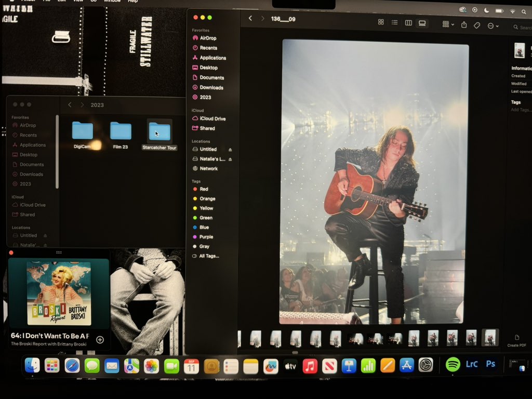Open Wi-Fi menu in the menu bar
Screen dimensions: 532x399
(512, 11)
